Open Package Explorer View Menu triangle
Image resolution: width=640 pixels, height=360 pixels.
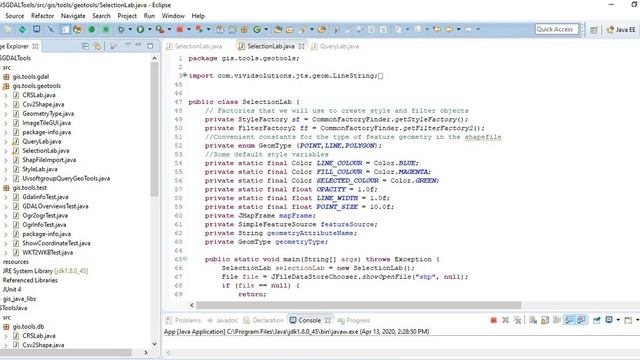(128, 45)
